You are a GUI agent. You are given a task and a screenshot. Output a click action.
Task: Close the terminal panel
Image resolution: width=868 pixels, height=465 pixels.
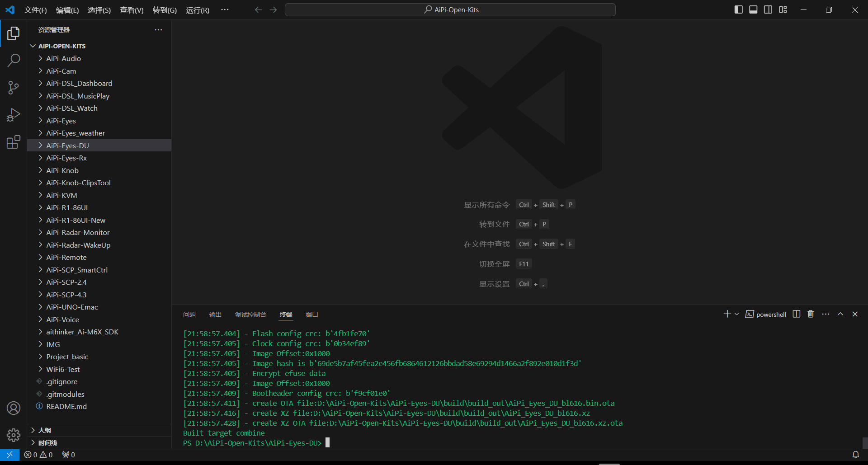click(x=855, y=314)
